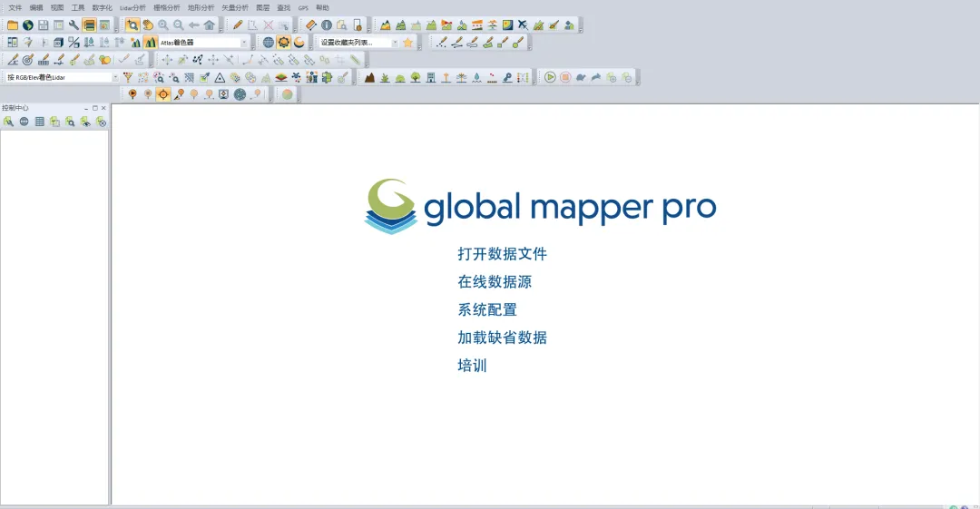Click the Lidar filter funnel icon
This screenshot has width=980, height=509.
[128, 77]
